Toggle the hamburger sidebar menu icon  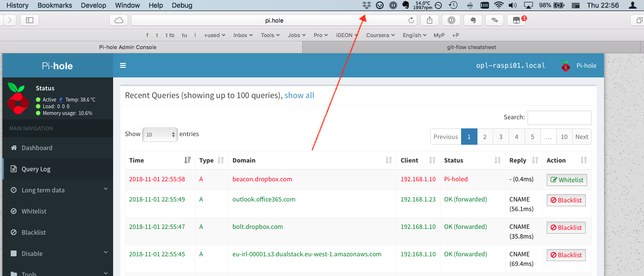[123, 65]
